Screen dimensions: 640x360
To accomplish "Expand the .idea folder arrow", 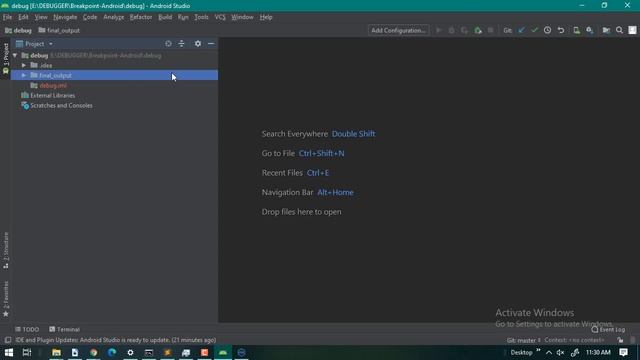I will (x=24, y=65).
